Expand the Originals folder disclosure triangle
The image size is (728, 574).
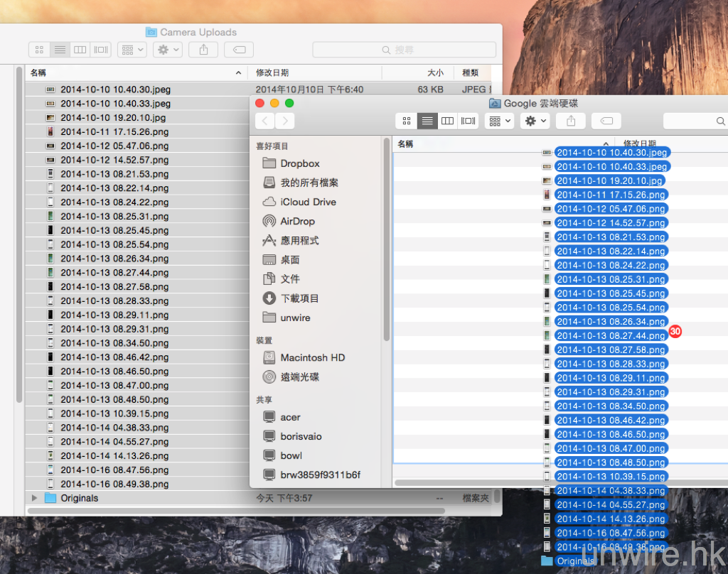[x=33, y=498]
